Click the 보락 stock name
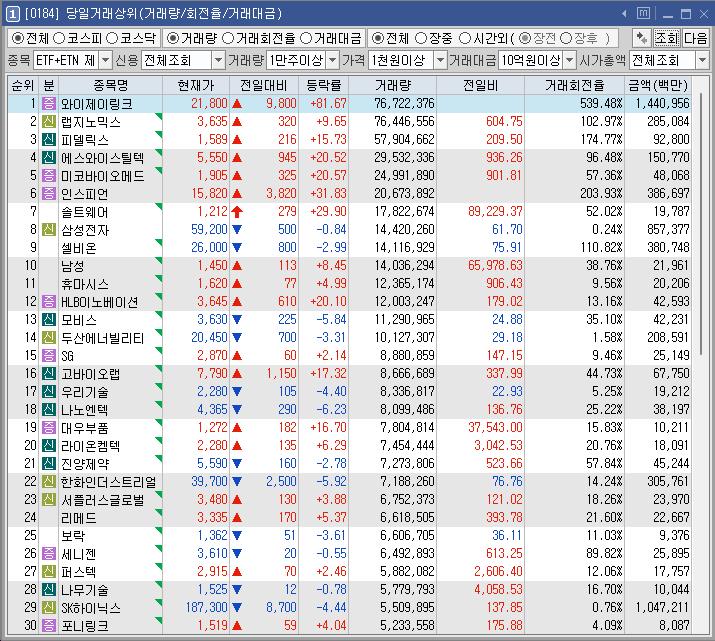This screenshot has width=715, height=641. [x=73, y=536]
